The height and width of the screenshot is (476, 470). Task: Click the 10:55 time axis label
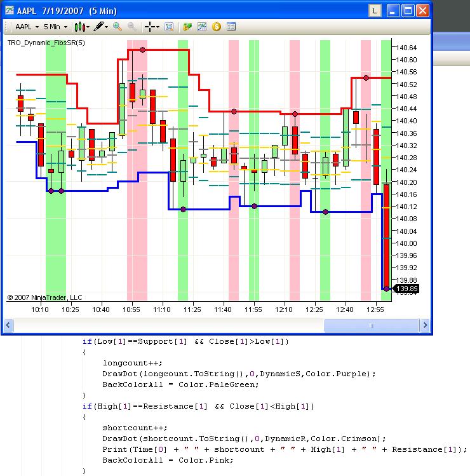pyautogui.click(x=131, y=309)
